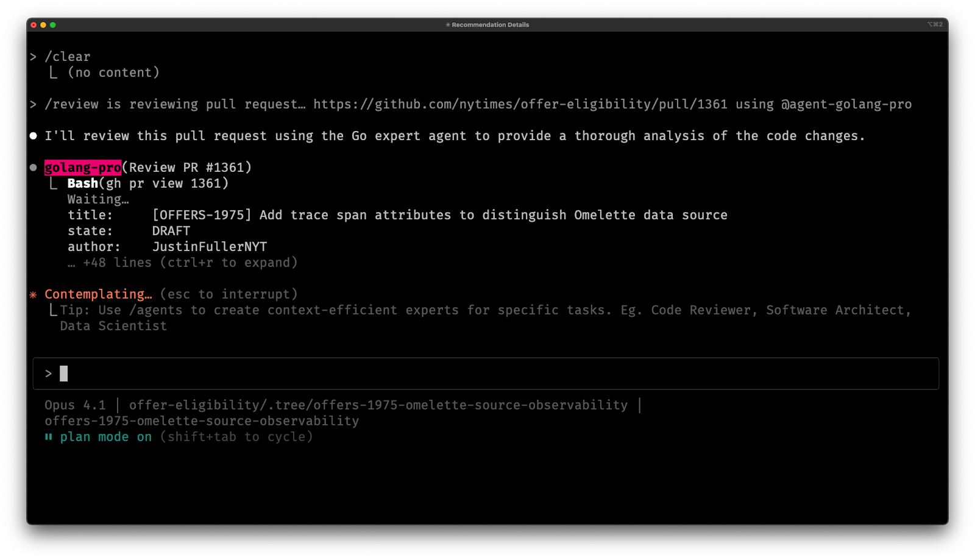Click the bullet beside the review analysis message
Screen dimensions: 975x560
coord(32,135)
